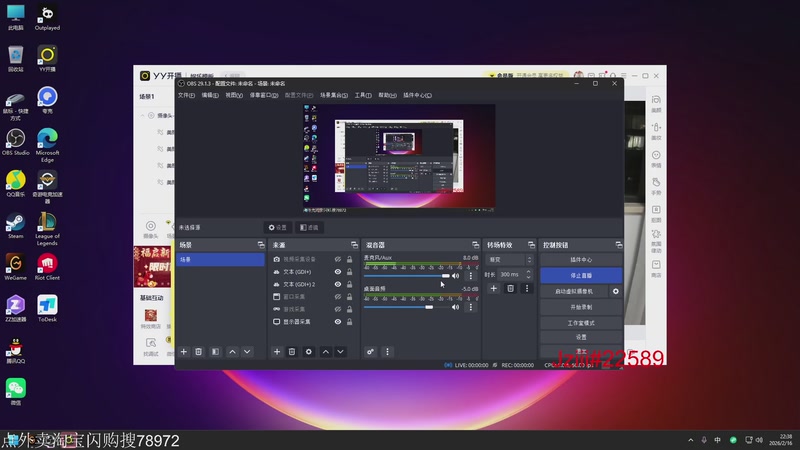Open the 桌面音频 three-dot options menu
800x450 pixels.
pyautogui.click(x=470, y=307)
